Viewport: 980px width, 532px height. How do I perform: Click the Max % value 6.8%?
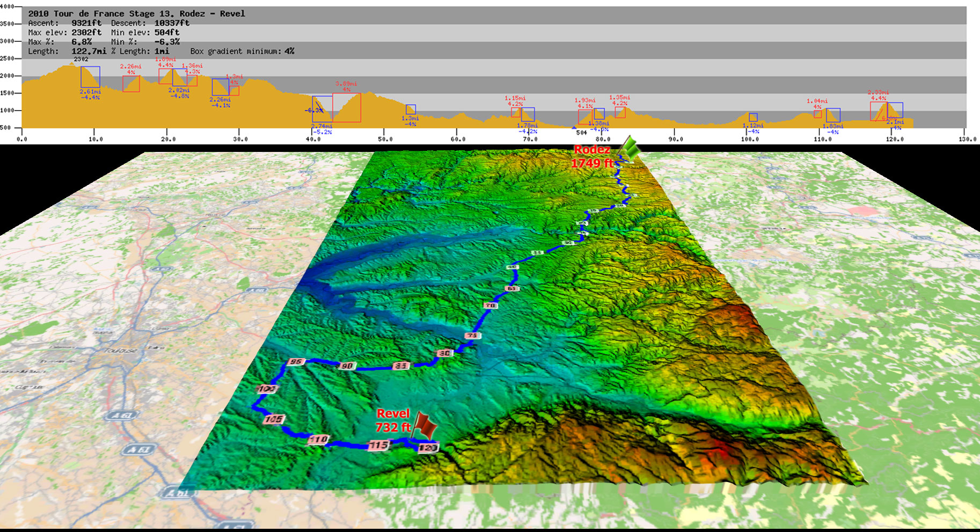[x=82, y=42]
